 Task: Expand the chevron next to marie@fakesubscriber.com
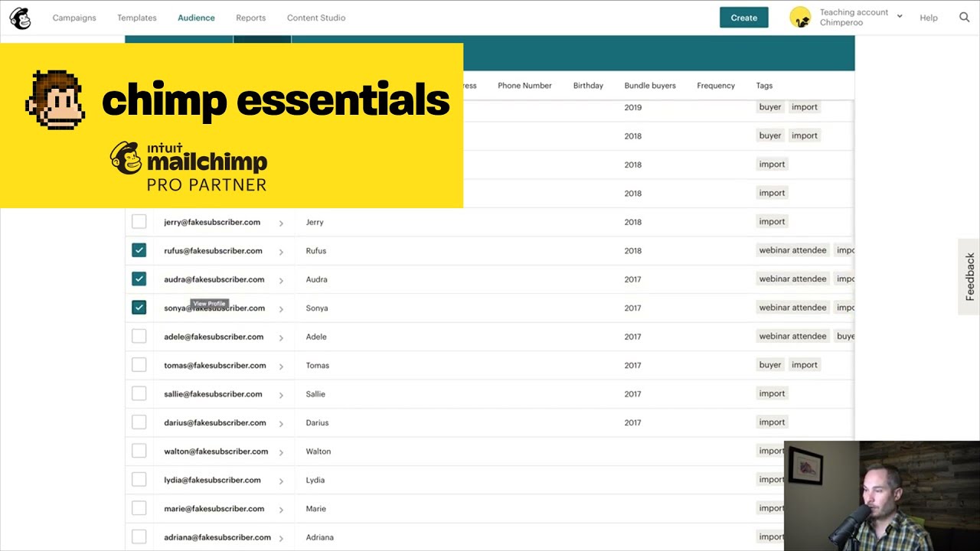click(x=281, y=510)
